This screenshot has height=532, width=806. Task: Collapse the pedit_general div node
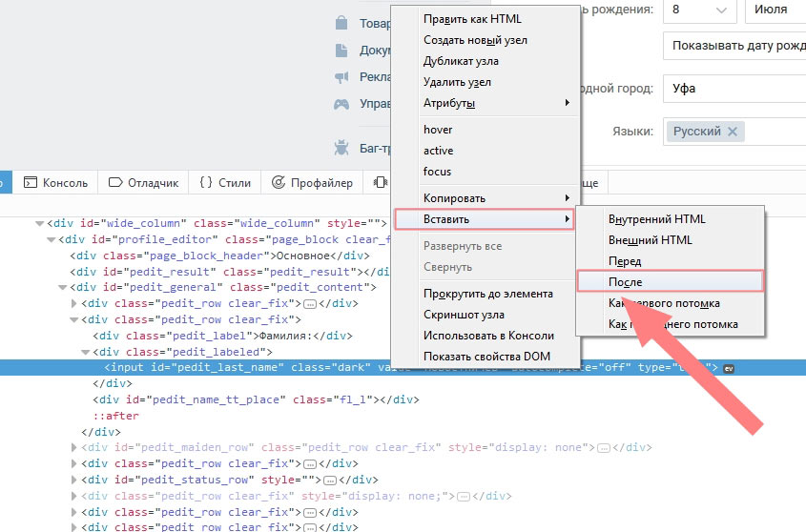63,287
